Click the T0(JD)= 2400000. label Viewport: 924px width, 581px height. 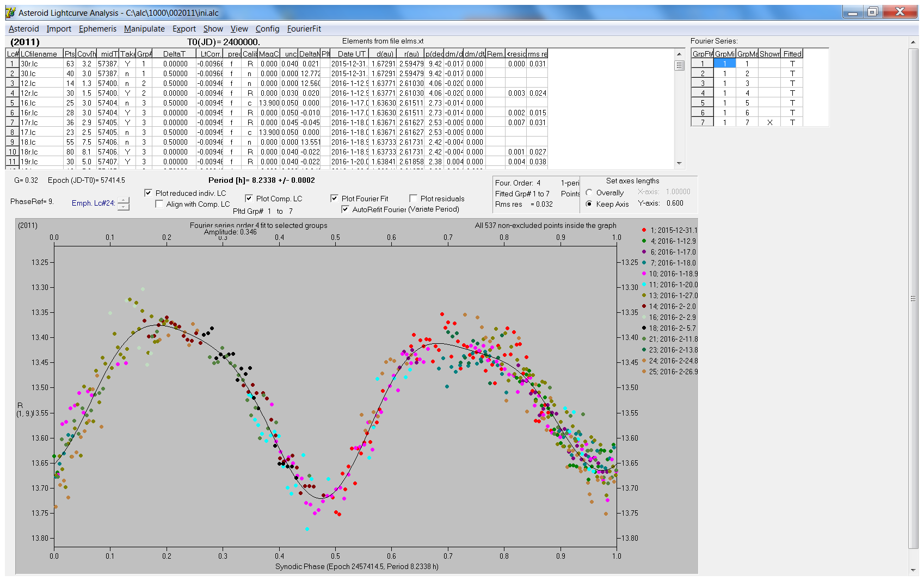223,42
